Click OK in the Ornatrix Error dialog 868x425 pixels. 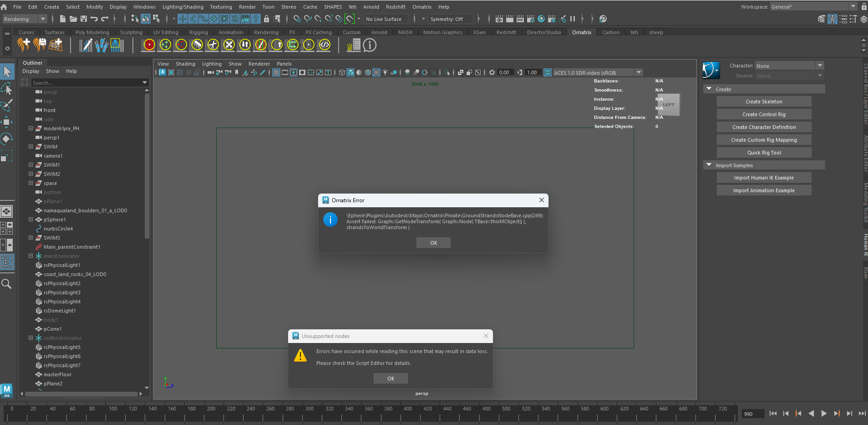pos(433,243)
